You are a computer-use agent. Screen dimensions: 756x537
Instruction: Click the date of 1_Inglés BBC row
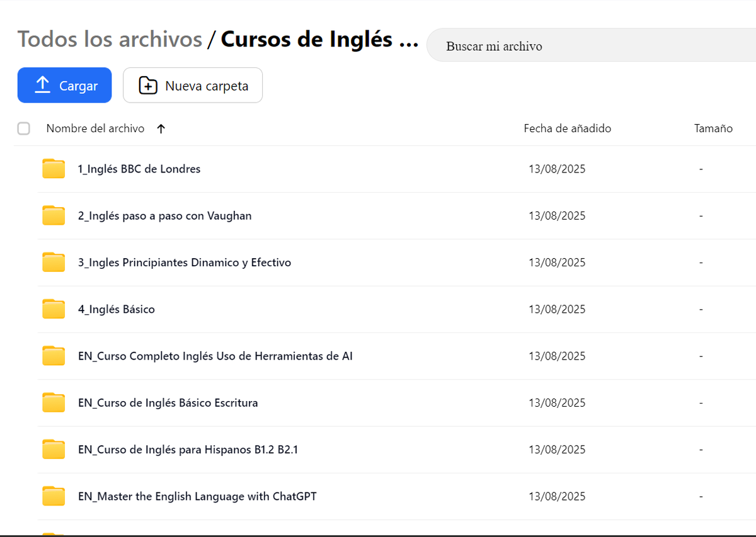click(x=557, y=169)
